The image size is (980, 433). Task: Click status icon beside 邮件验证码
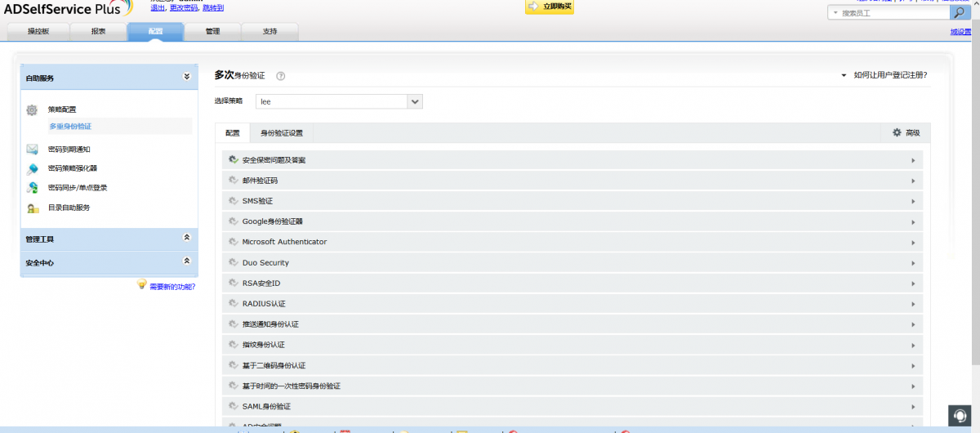234,181
